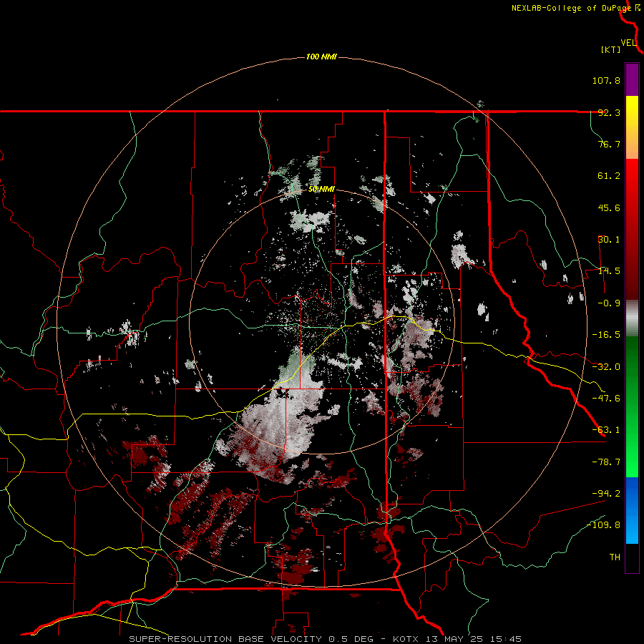This screenshot has width=644, height=644.
Task: Select the 45.6 legend value
Action: pyautogui.click(x=609, y=208)
